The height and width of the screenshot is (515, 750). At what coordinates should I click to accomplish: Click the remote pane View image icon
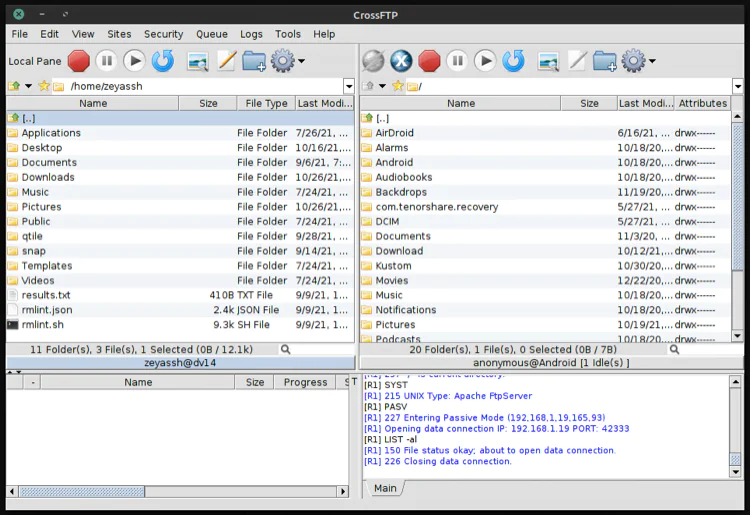(548, 61)
